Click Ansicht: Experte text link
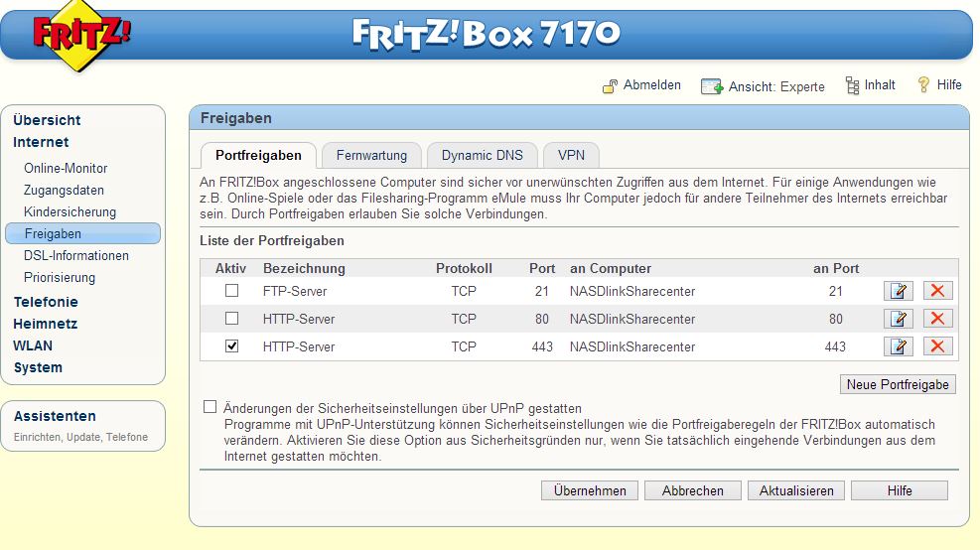Image resolution: width=980 pixels, height=550 pixels. [x=776, y=87]
